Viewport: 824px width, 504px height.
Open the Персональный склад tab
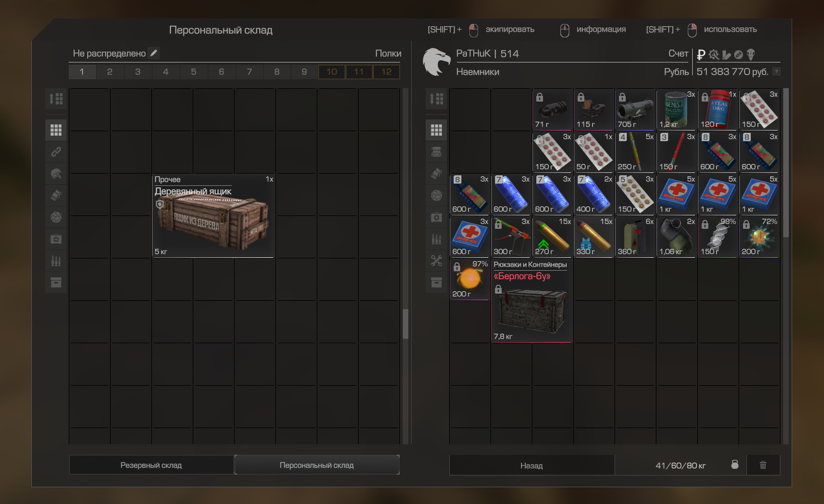click(x=317, y=465)
